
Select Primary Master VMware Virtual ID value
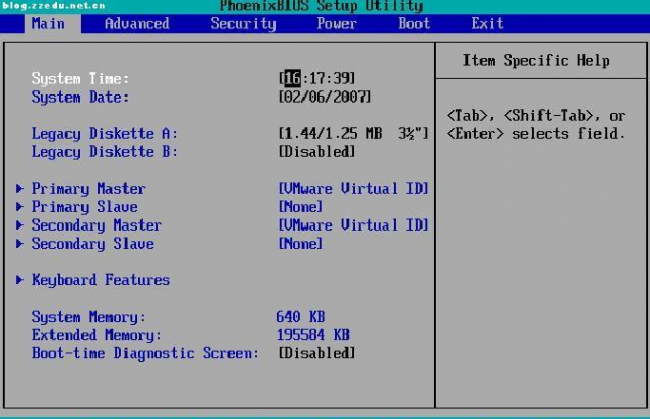point(354,189)
